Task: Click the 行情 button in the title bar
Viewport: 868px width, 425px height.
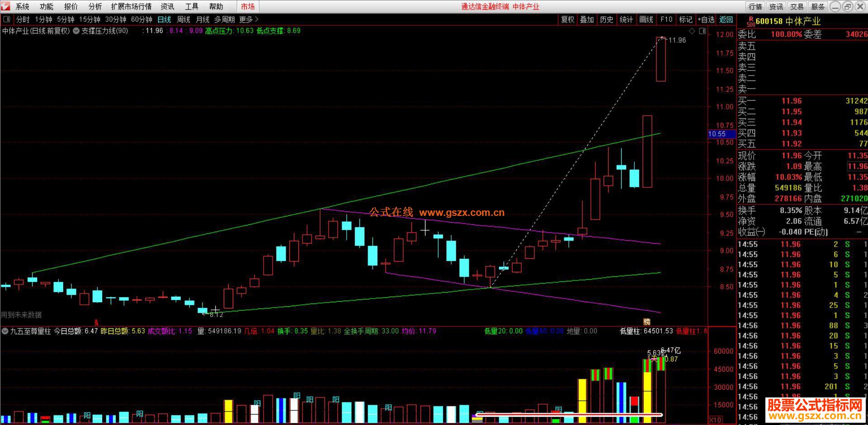Action: pos(755,6)
